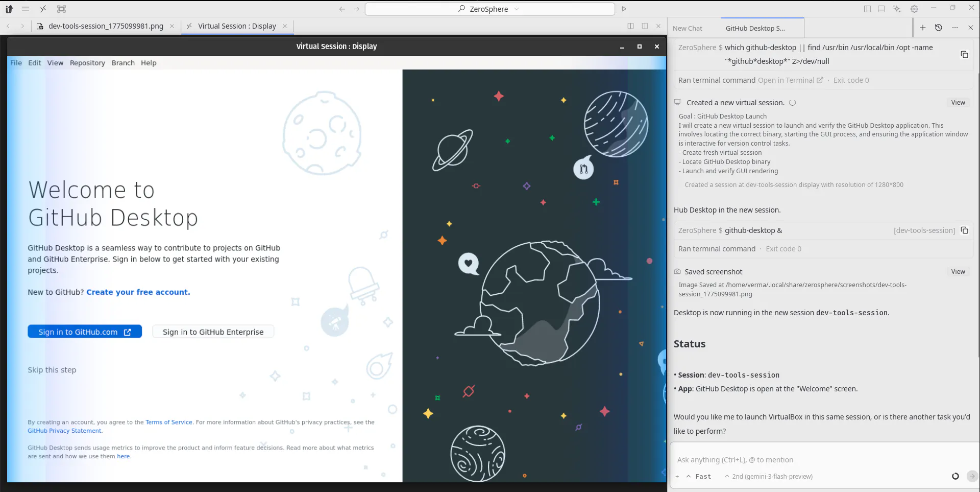Image resolution: width=980 pixels, height=492 pixels.
Task: Expand the ZeroSphere search dropdown chevron
Action: point(517,9)
